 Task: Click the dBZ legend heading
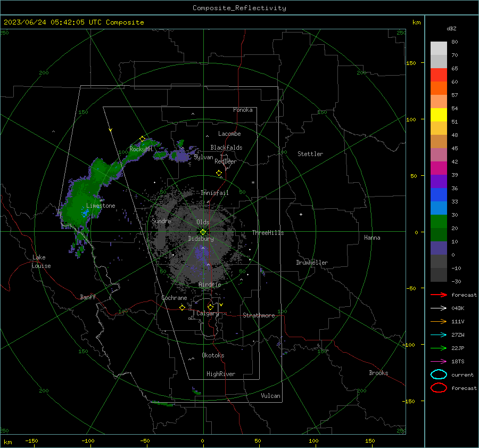[451, 28]
